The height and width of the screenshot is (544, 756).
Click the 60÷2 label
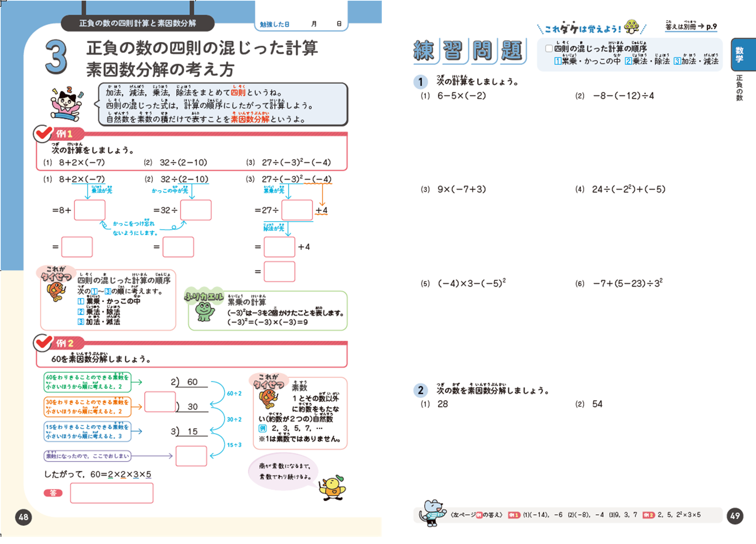click(234, 394)
